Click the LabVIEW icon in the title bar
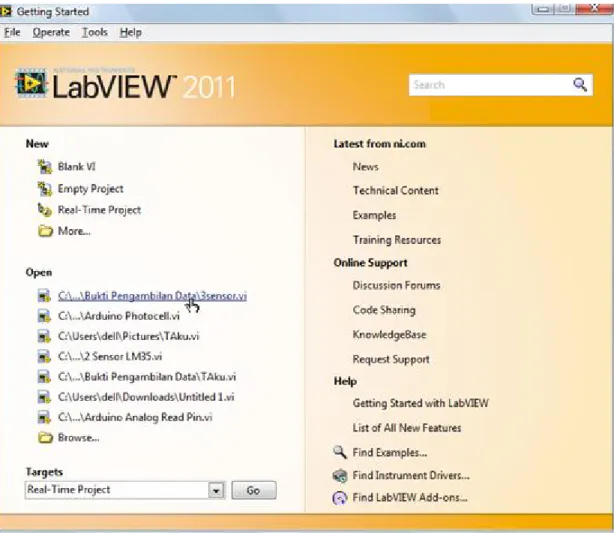This screenshot has height=533, width=614. tap(6, 12)
